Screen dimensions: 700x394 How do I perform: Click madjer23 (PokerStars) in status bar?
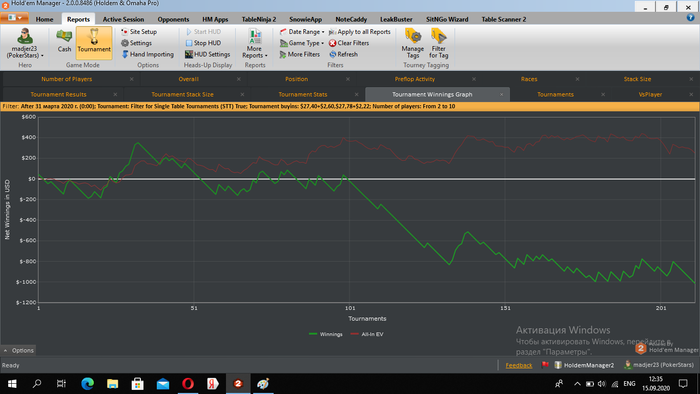(659, 365)
